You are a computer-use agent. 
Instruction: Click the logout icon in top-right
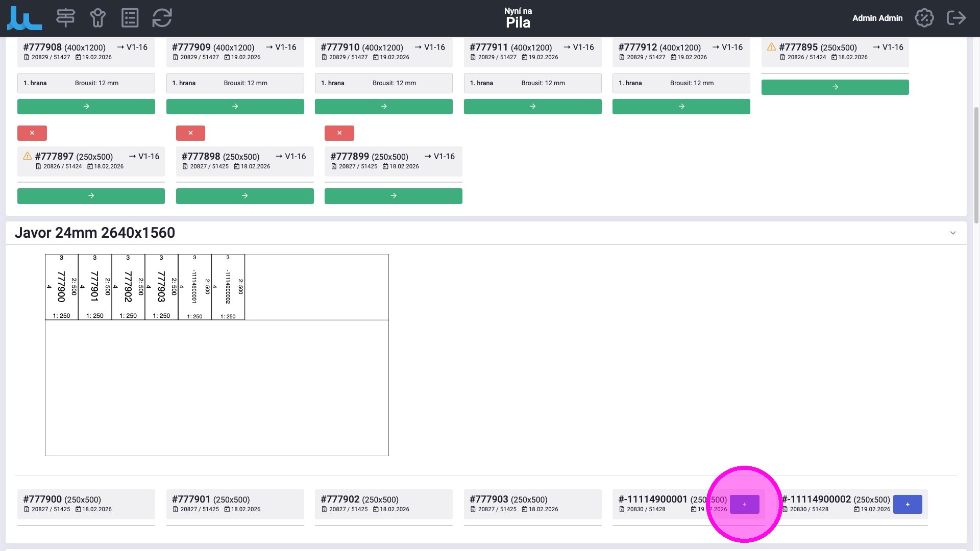click(x=956, y=18)
